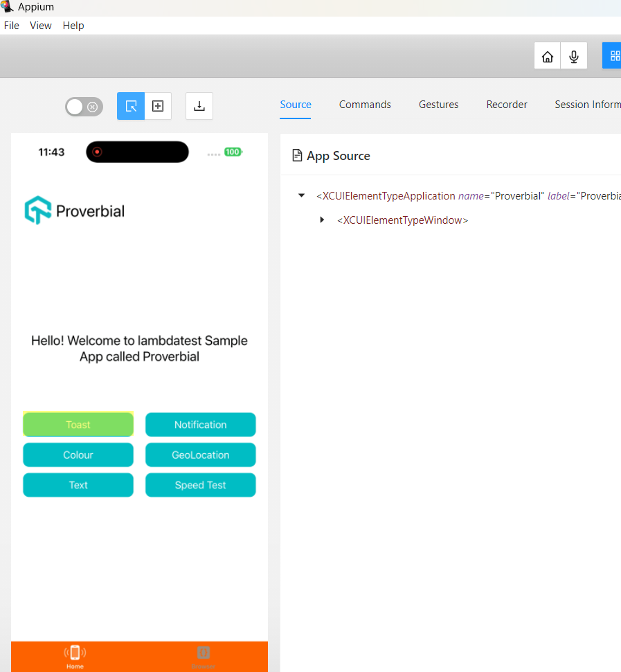Activate the Select Elements arrow tool
The width and height of the screenshot is (621, 672).
(131, 106)
